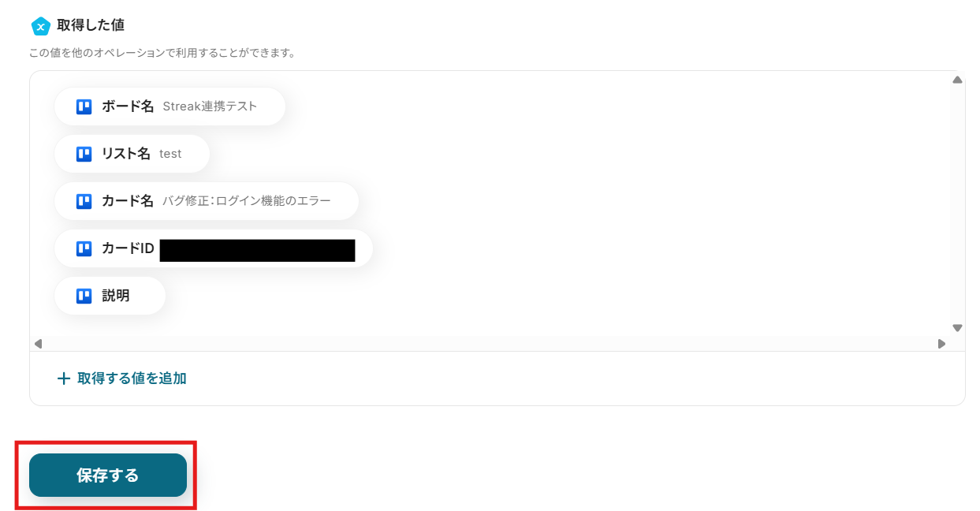Click the horizontal scrollbar track
Screen dimensions: 980x511
pyautogui.click(x=490, y=344)
